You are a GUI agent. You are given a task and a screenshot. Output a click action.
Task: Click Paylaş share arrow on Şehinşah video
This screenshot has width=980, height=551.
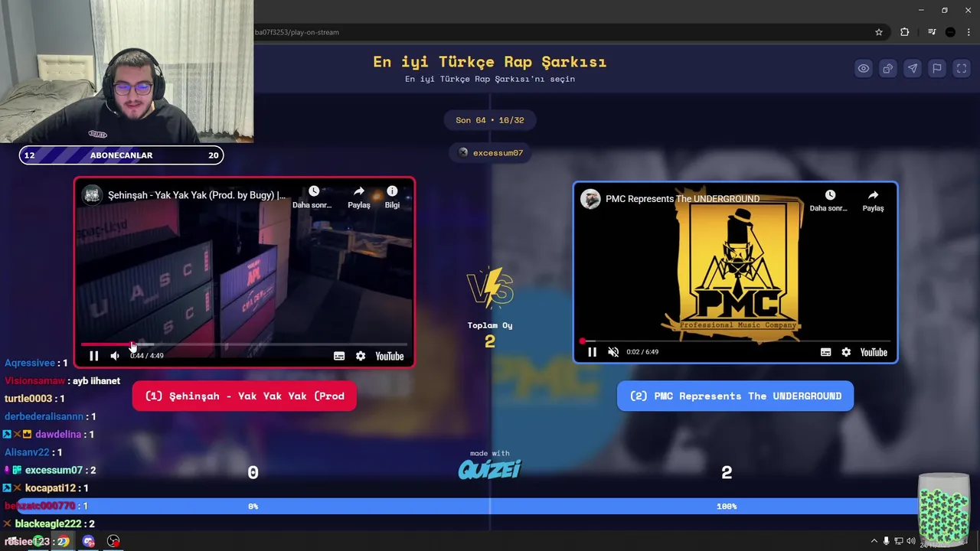click(359, 197)
